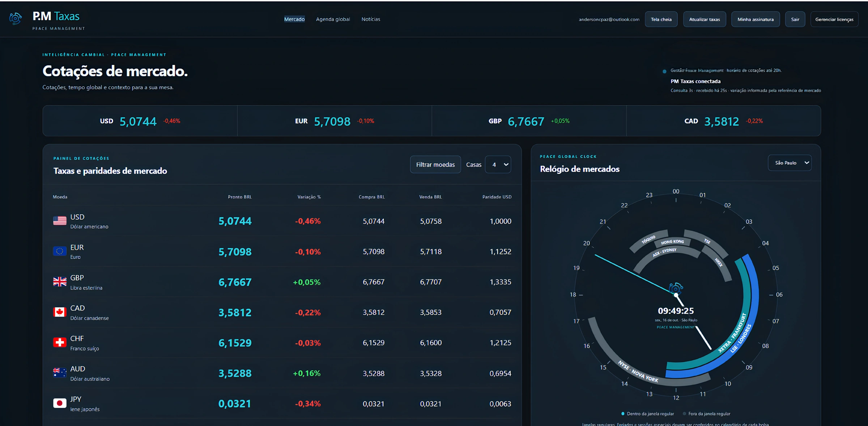Click the Canada flag icon in CAD row

pos(60,312)
